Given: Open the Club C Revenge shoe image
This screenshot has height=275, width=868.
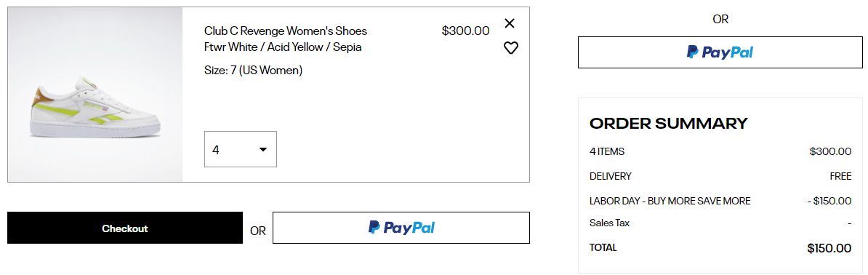Looking at the screenshot, I should click(x=95, y=95).
